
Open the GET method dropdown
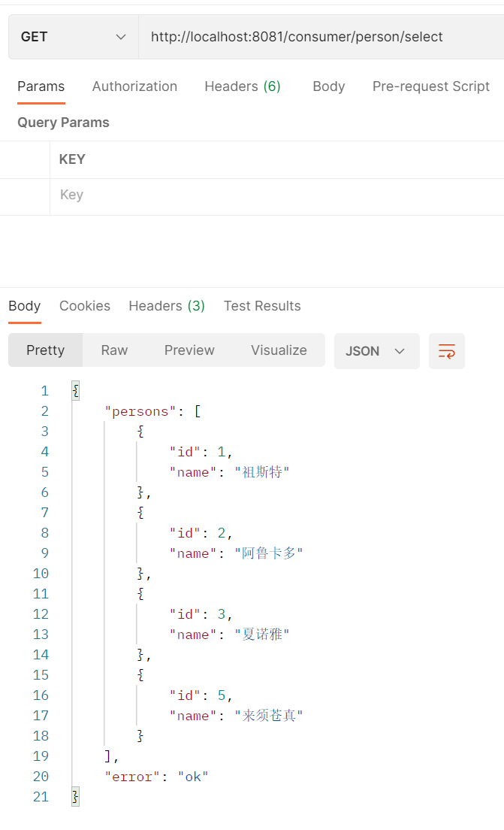[74, 37]
